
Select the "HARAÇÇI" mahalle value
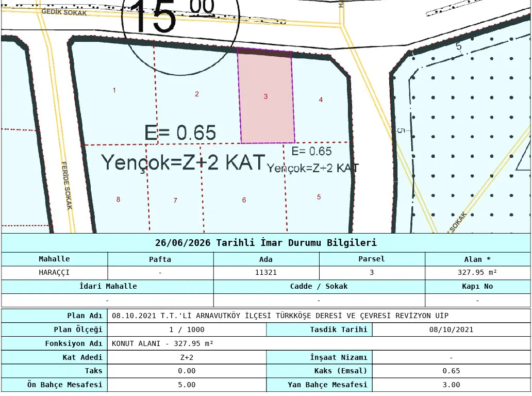[x=54, y=272]
